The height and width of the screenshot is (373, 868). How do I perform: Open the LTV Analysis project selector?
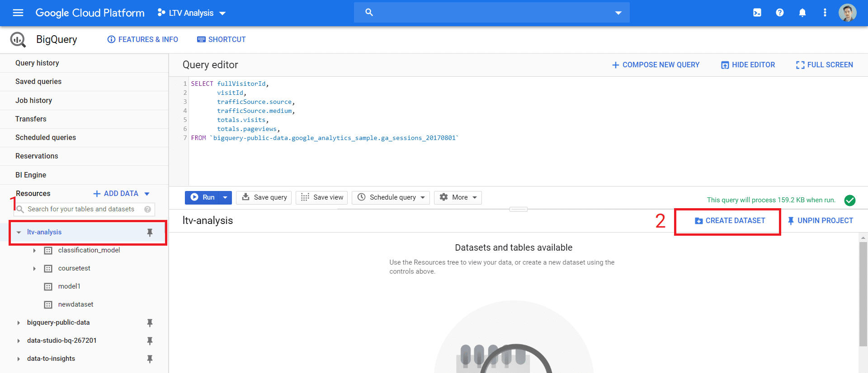pyautogui.click(x=191, y=13)
